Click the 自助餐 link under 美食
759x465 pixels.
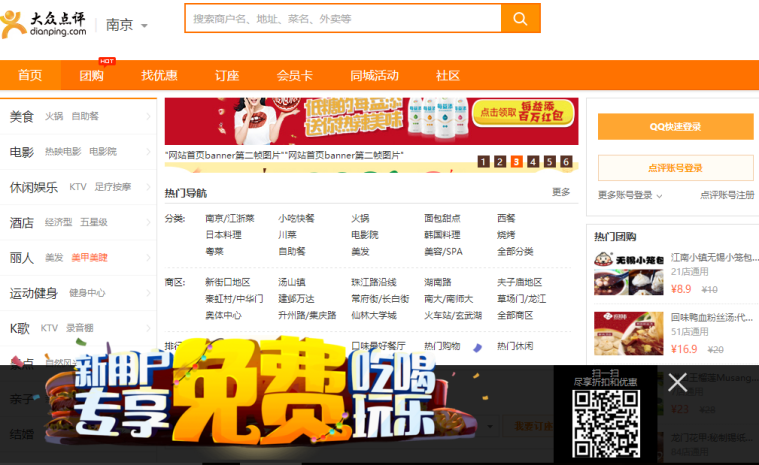coord(85,117)
